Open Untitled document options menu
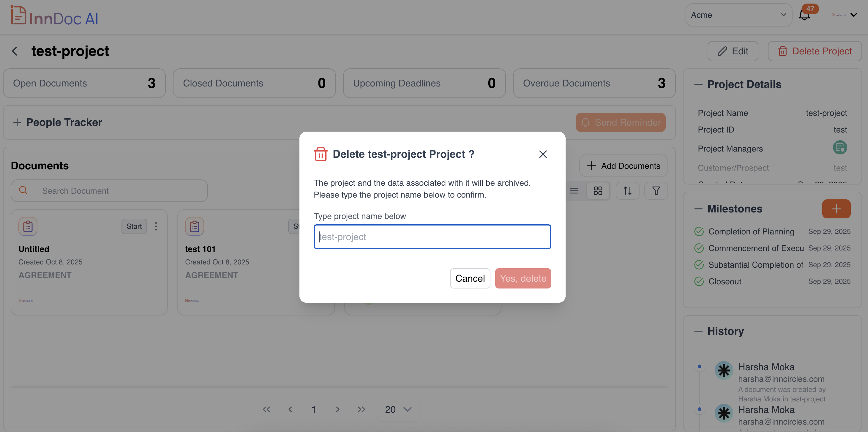Image resolution: width=868 pixels, height=432 pixels. click(156, 226)
